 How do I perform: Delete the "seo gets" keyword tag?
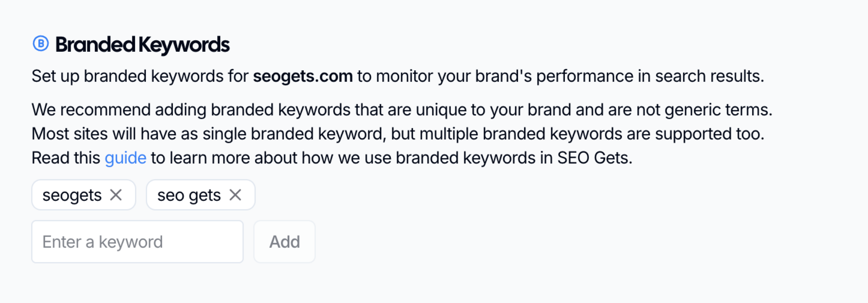[x=235, y=195]
